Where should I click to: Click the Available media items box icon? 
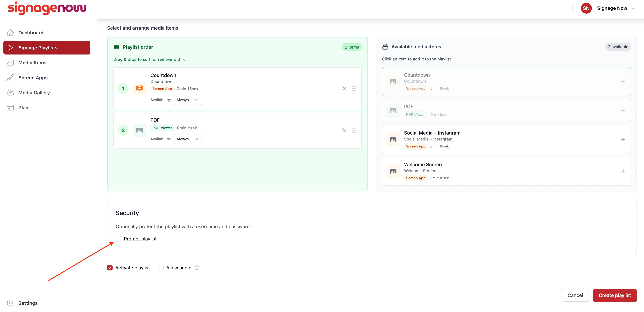pos(385,47)
